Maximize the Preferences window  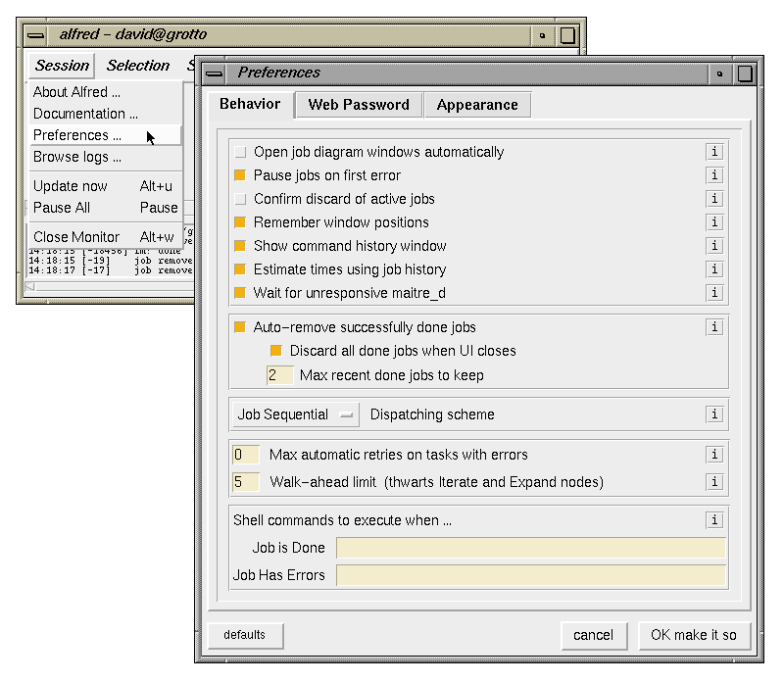[x=745, y=73]
